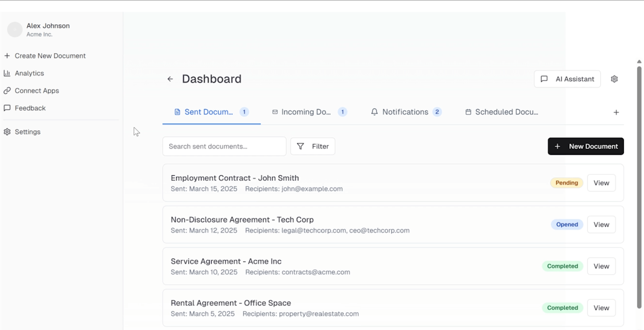Select the Sent Documents tab

209,112
